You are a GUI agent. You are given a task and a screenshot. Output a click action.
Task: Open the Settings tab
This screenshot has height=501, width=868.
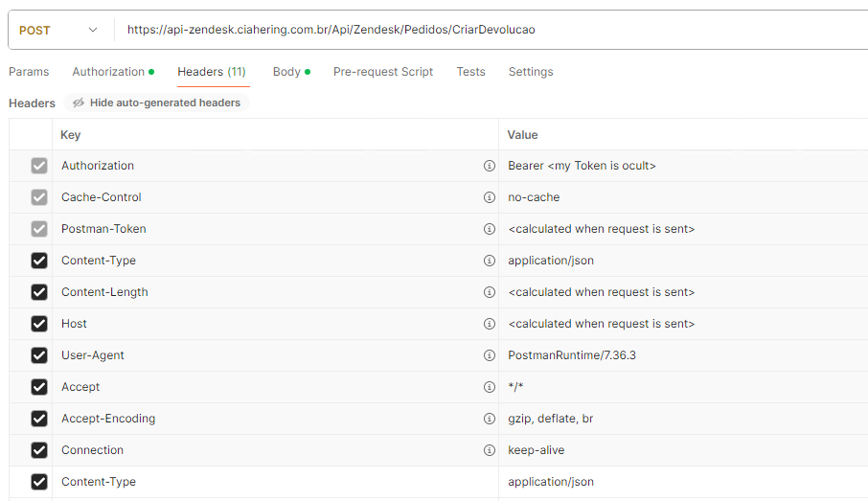click(531, 72)
